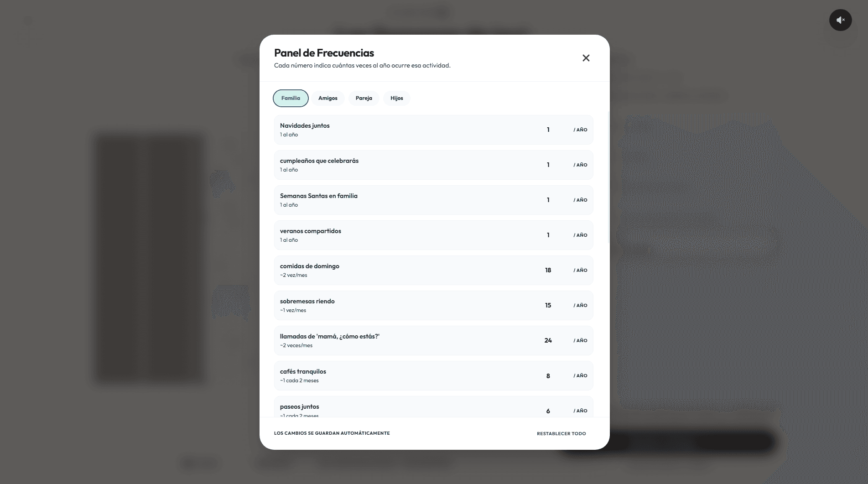Edit cumpleaños que celebrarás frequency value
Viewport: 868px width, 484px height.
[548, 165]
